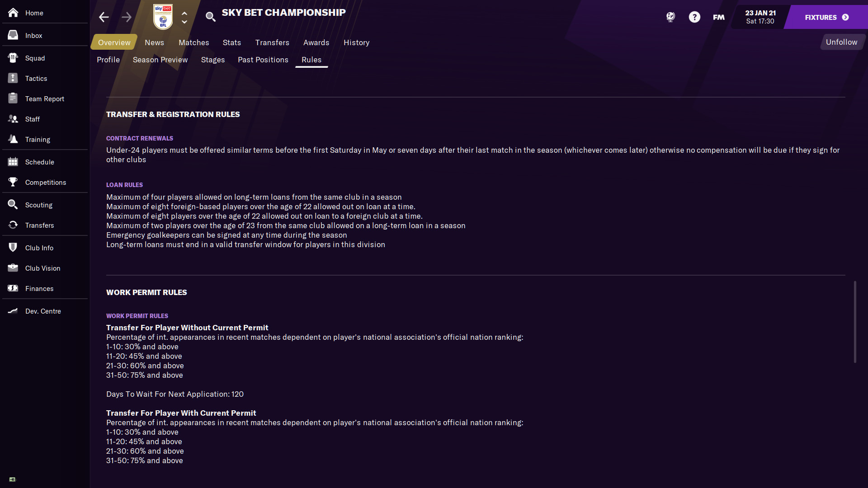Open the Inbox from the sidebar
Screen dimensions: 868x488
(33, 36)
